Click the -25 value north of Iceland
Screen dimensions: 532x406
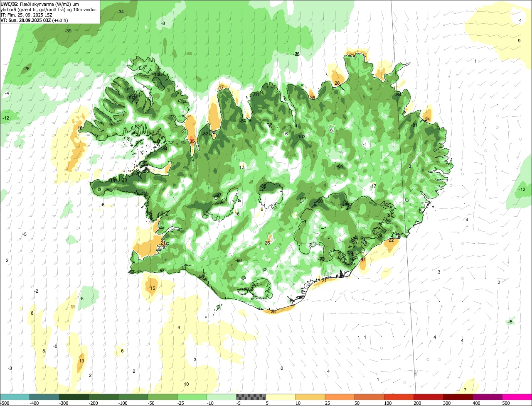coord(297,54)
